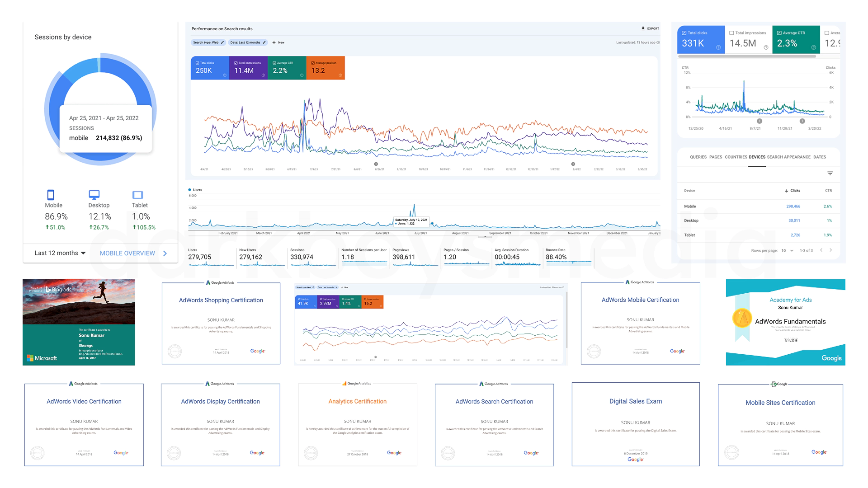Go to next page arrow in Devices table

coord(830,250)
